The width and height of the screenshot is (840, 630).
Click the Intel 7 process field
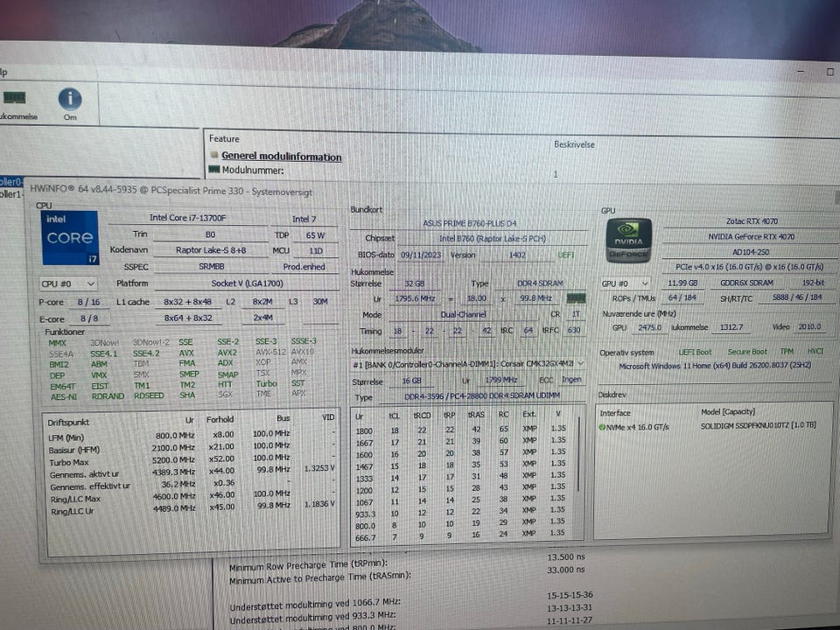point(304,219)
